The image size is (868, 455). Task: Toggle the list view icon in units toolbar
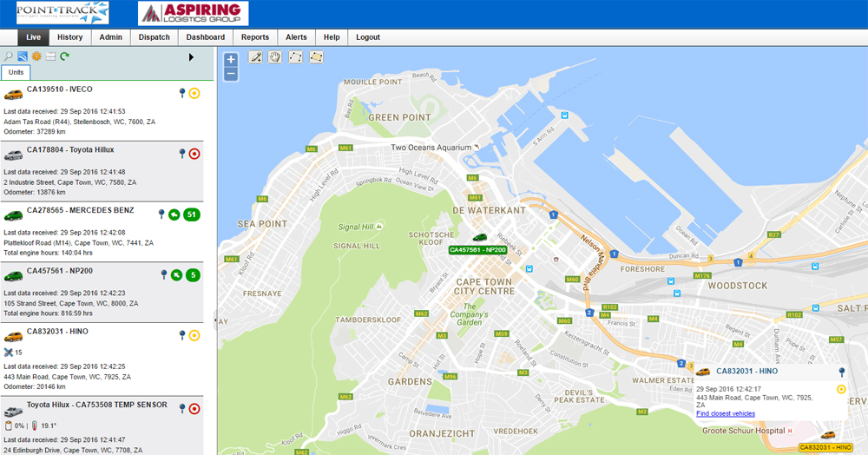50,56
